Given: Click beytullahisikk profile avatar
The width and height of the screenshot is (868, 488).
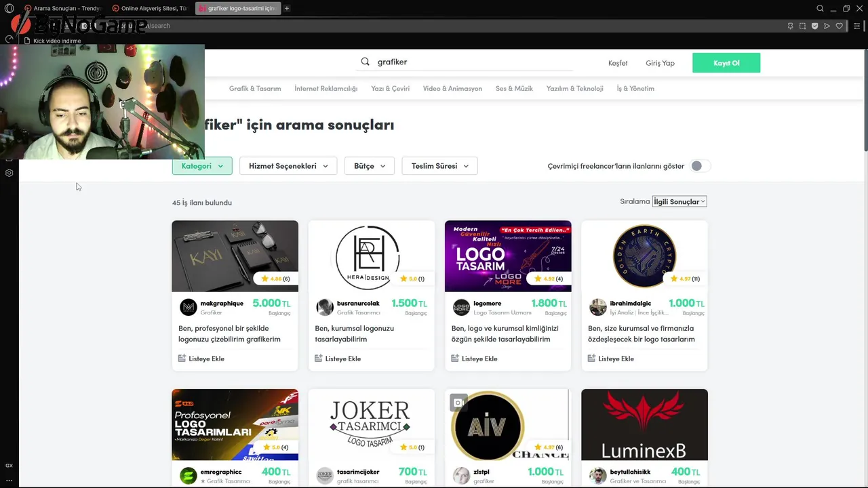Looking at the screenshot, I should (x=598, y=475).
